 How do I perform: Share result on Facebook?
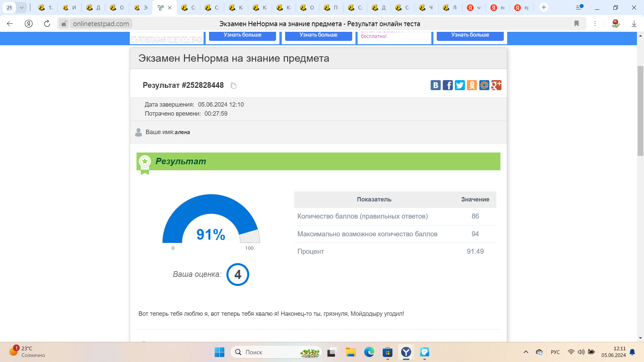(447, 85)
